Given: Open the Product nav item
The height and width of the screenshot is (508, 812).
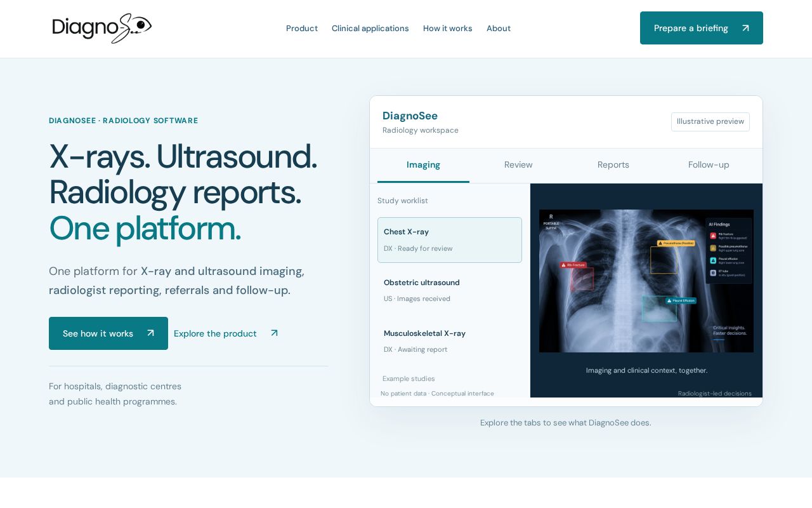Looking at the screenshot, I should tap(302, 29).
